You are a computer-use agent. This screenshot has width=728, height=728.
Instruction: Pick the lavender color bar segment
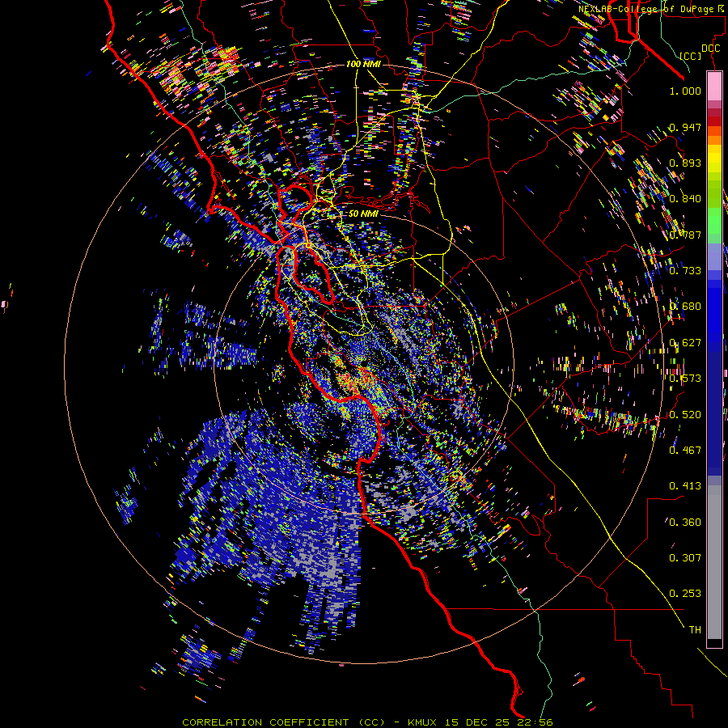click(714, 256)
